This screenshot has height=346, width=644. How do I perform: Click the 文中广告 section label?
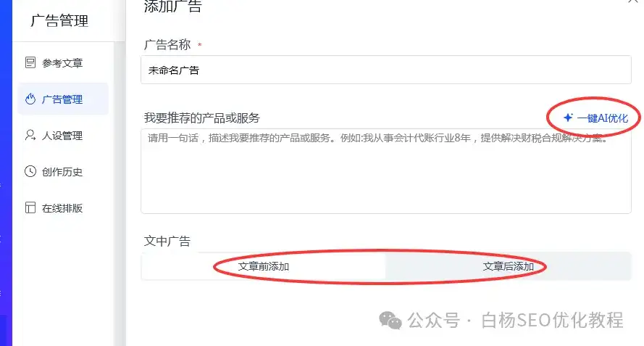tap(167, 241)
